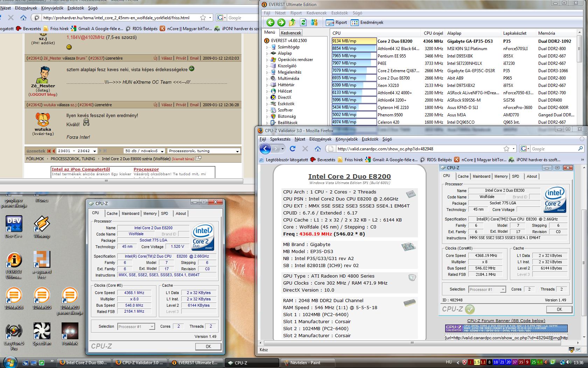
Task: Click Stop icon in forum Firefox window
Action: pyautogui.click(x=11, y=18)
